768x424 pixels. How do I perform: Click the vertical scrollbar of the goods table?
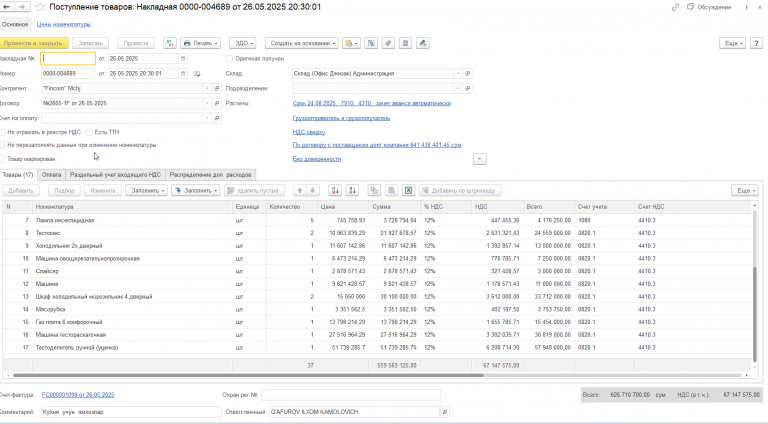pos(755,314)
